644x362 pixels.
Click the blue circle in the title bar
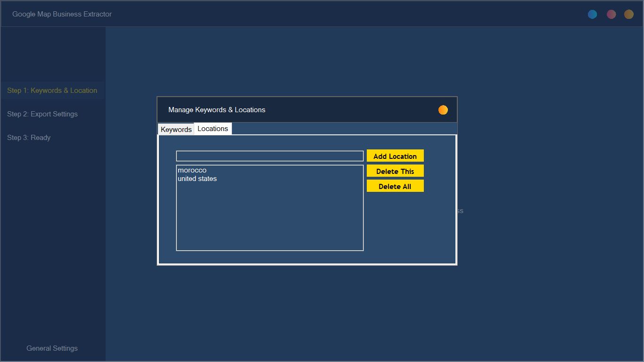pyautogui.click(x=592, y=14)
